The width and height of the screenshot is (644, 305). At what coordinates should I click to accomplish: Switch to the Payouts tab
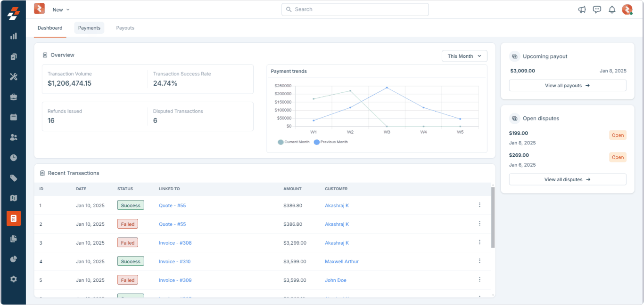click(x=125, y=28)
